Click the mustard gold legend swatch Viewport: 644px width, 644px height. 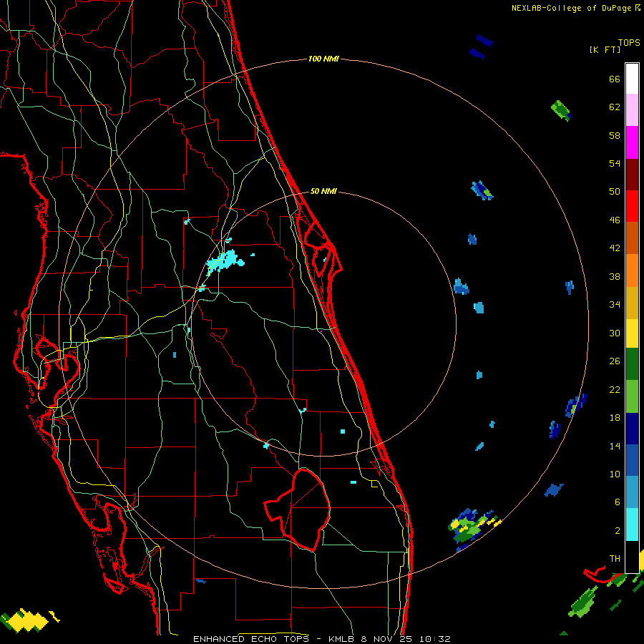point(632,303)
